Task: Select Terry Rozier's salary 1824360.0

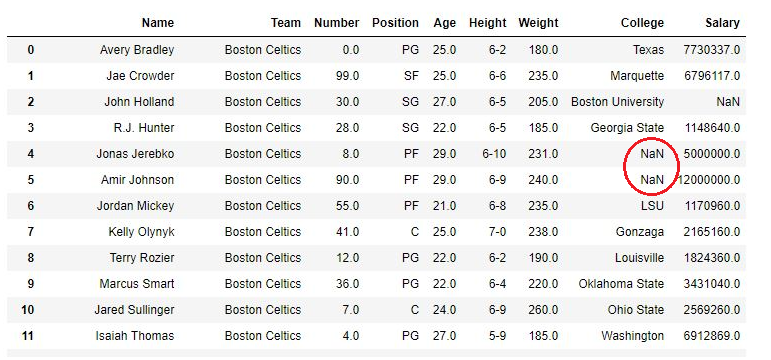Action: point(712,258)
